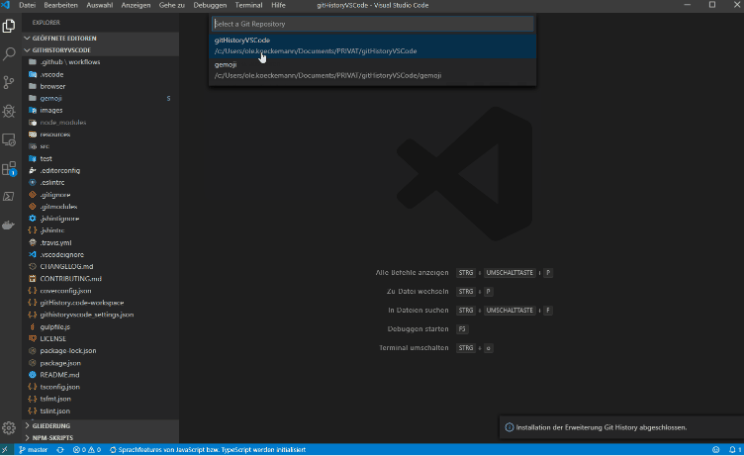The image size is (744, 456).
Task: Expand the browser folder
Action: point(101,86)
